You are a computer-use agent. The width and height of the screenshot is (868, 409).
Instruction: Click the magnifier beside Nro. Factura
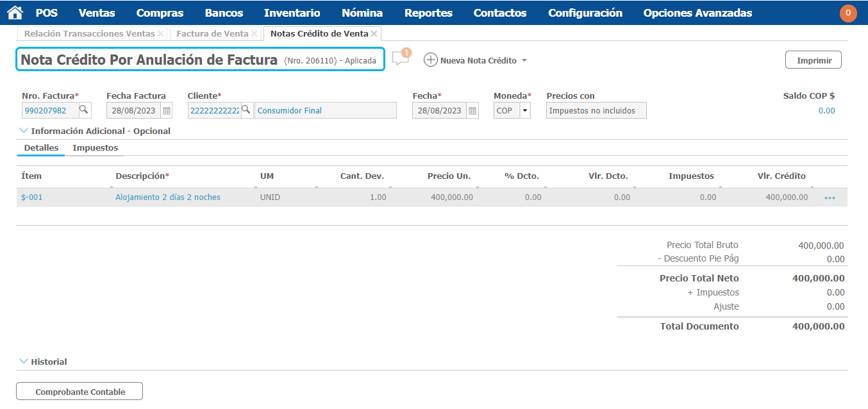point(84,110)
